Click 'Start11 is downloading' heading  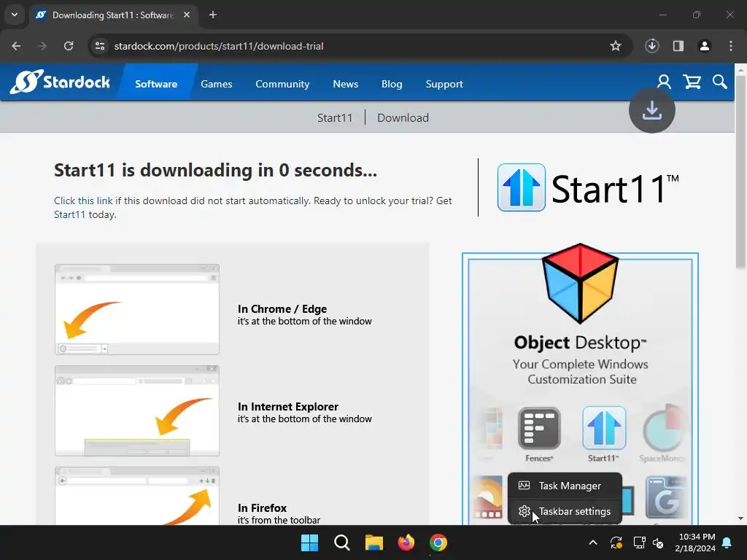click(215, 170)
